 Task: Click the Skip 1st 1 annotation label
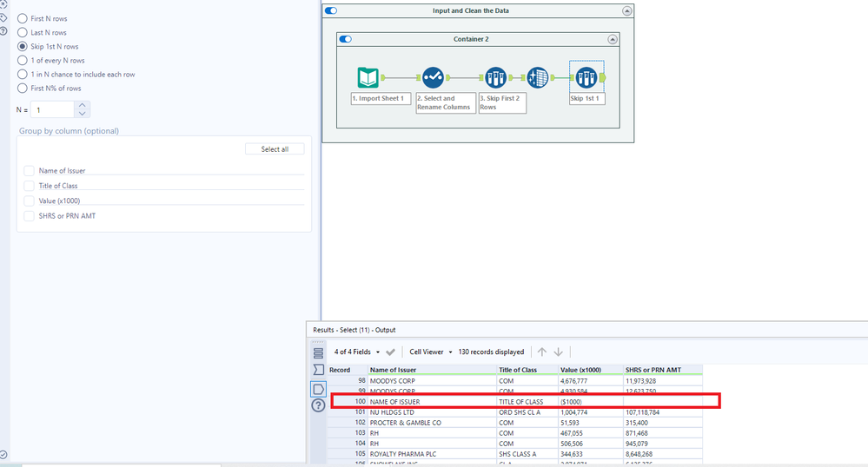[586, 98]
